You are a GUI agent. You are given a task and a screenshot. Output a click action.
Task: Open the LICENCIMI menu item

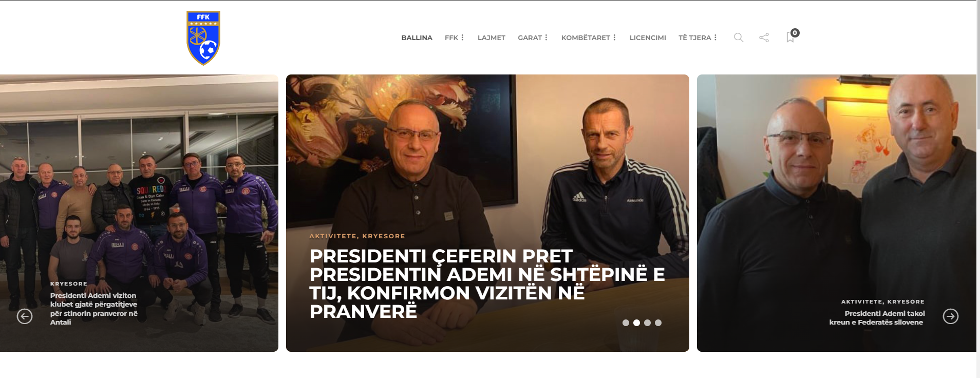click(x=648, y=37)
